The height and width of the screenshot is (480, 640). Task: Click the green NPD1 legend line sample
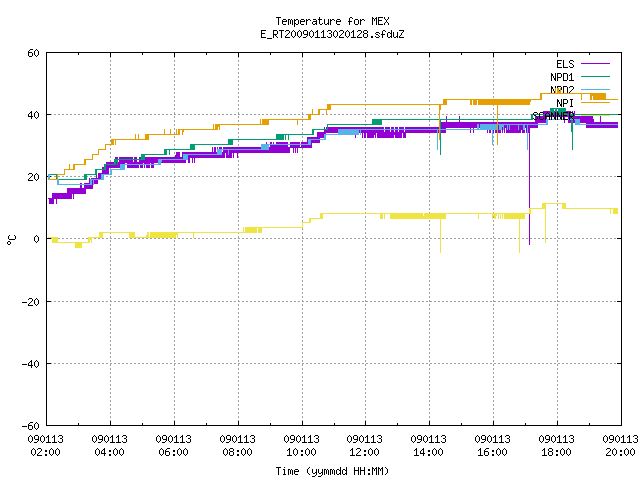point(595,76)
